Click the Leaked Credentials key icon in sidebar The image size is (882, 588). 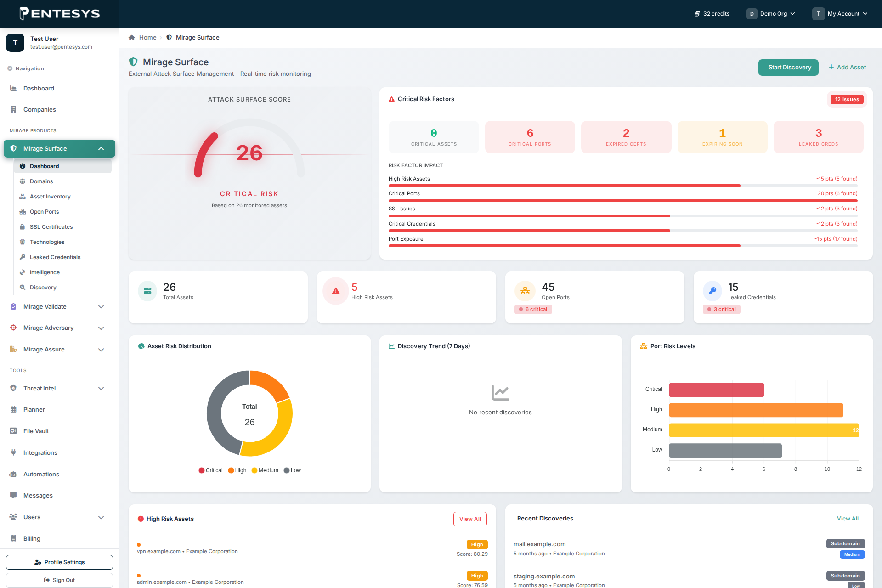coord(23,257)
